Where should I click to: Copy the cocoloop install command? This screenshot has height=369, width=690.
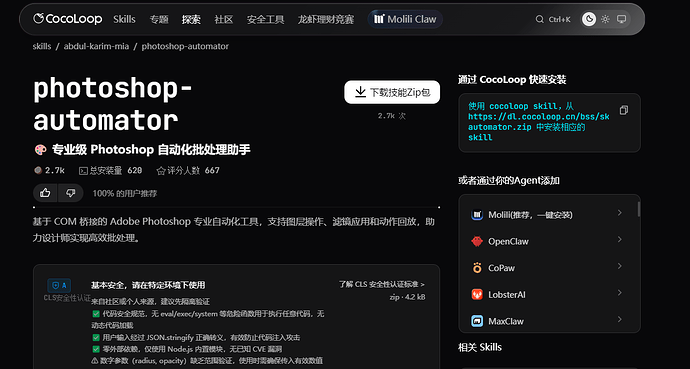(624, 110)
